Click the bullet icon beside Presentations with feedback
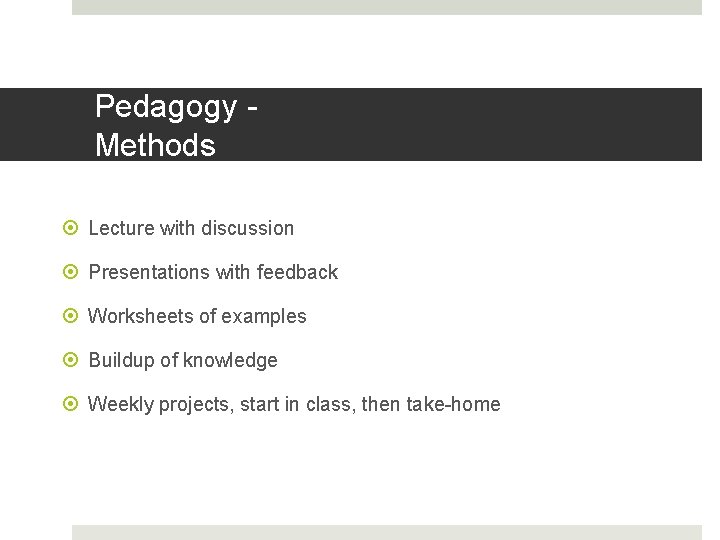Screen dimensions: 720x540 (x=70, y=272)
